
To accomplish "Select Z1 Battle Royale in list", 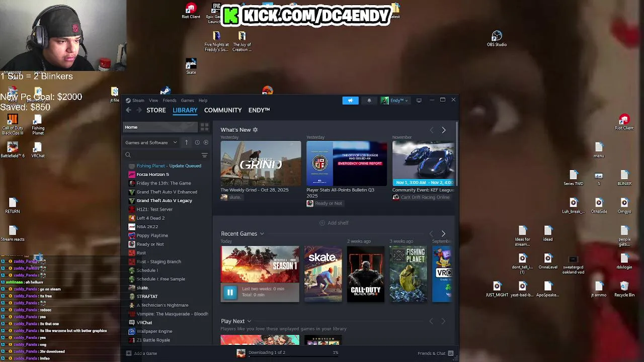I will coord(153,340).
